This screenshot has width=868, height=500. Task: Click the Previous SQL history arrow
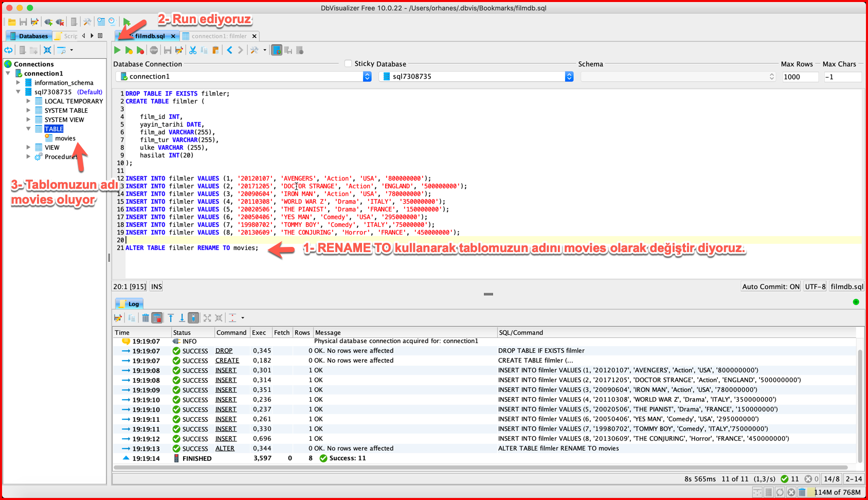(230, 50)
